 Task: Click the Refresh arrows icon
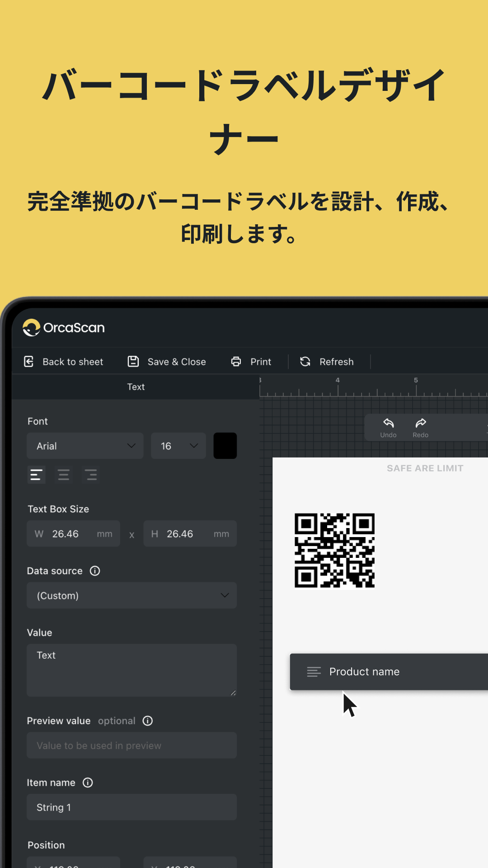(x=305, y=361)
